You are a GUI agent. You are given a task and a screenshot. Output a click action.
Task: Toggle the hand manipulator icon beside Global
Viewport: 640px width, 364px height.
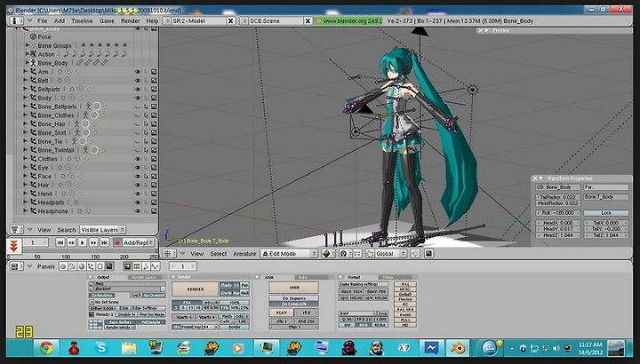click(x=370, y=254)
